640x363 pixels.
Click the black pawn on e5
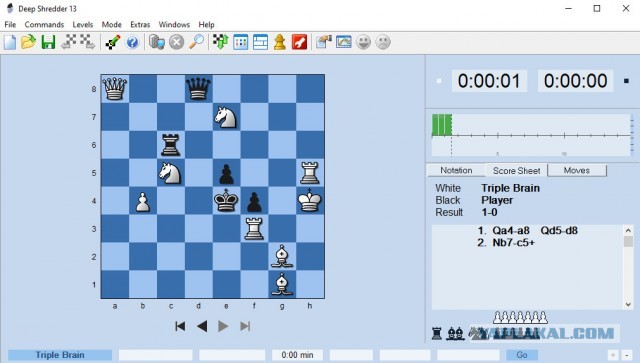(x=226, y=173)
